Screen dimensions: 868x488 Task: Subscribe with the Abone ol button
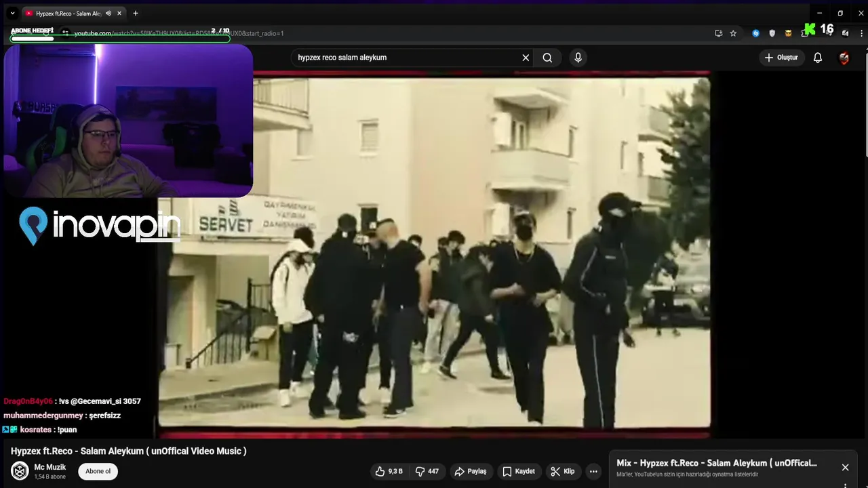[98, 471]
